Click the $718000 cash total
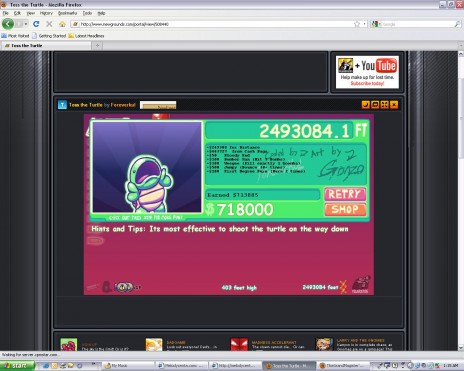This screenshot has height=371, width=464. (x=239, y=210)
